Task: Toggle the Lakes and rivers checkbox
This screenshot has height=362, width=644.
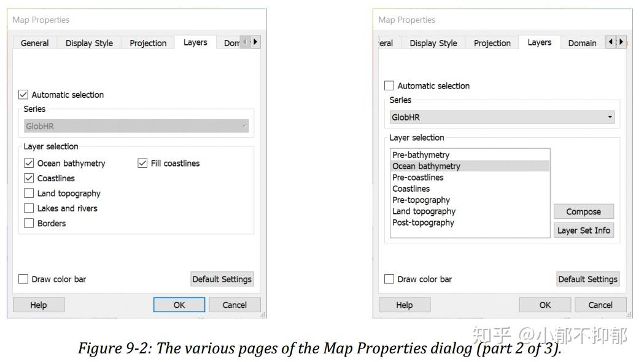Action: click(x=29, y=208)
